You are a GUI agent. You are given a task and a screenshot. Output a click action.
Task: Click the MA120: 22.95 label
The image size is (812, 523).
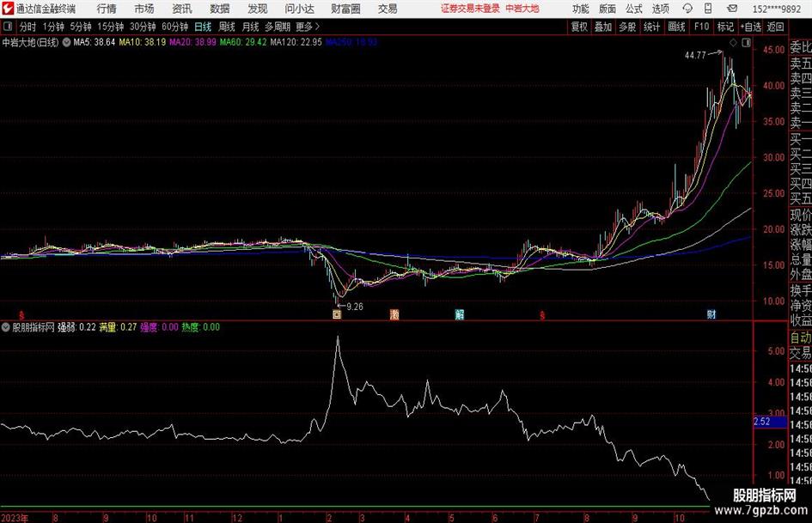296,42
